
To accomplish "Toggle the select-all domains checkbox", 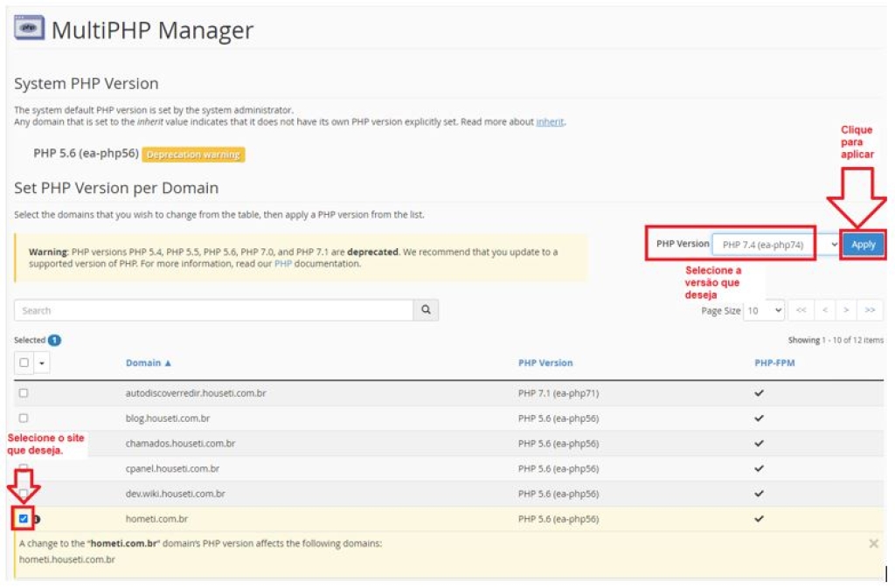I will pos(24,363).
